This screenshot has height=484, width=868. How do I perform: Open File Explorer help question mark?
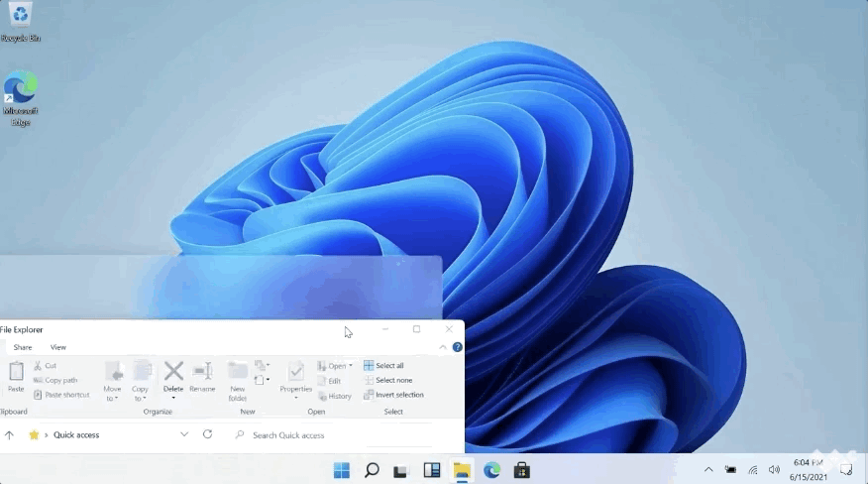[457, 347]
